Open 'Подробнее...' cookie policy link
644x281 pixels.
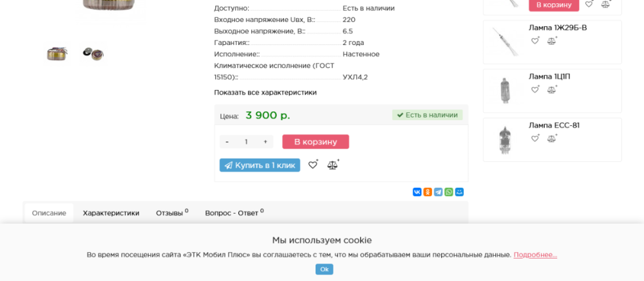click(x=535, y=255)
